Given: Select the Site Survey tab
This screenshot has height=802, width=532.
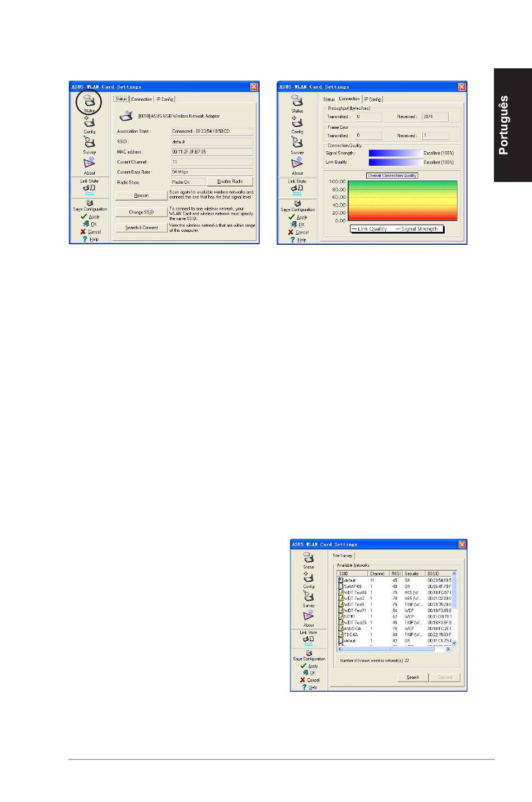Looking at the screenshot, I should [343, 556].
